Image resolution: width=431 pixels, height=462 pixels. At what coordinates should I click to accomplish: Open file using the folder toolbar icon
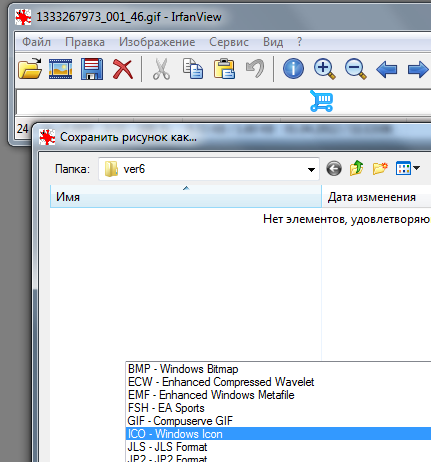[30, 69]
